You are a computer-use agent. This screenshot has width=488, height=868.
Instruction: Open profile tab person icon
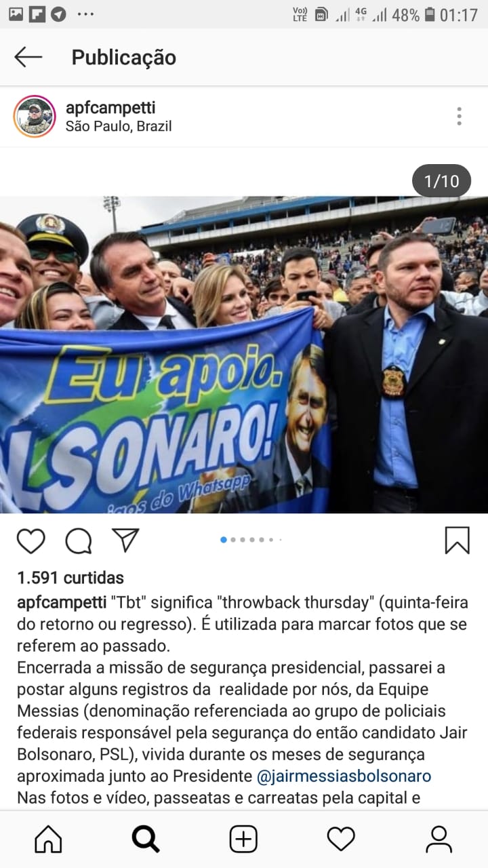(x=439, y=840)
